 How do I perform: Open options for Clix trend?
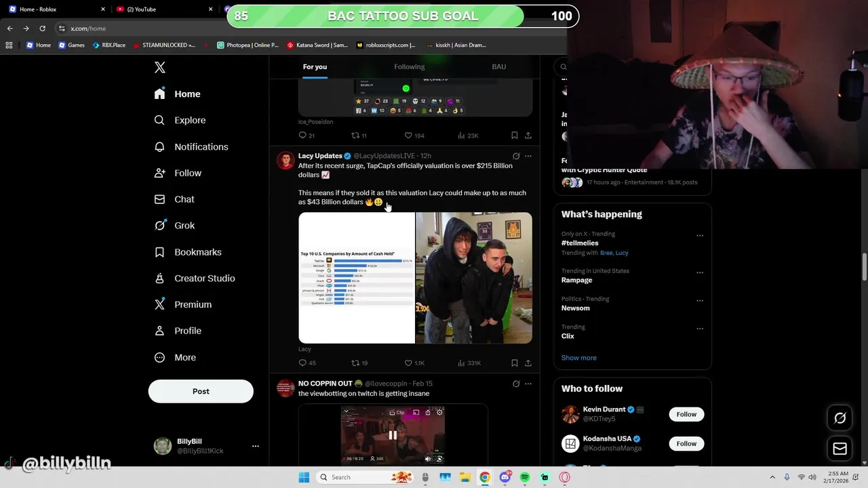click(x=700, y=329)
